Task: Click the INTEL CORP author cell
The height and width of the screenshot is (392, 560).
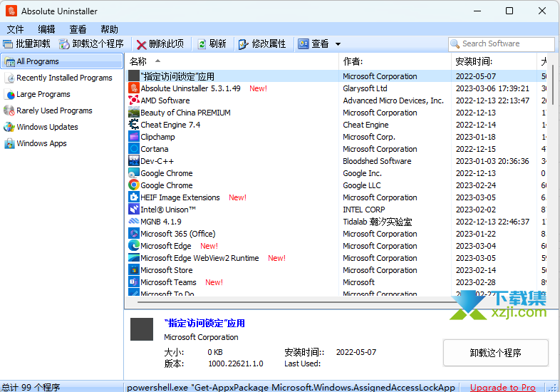Action: point(363,210)
